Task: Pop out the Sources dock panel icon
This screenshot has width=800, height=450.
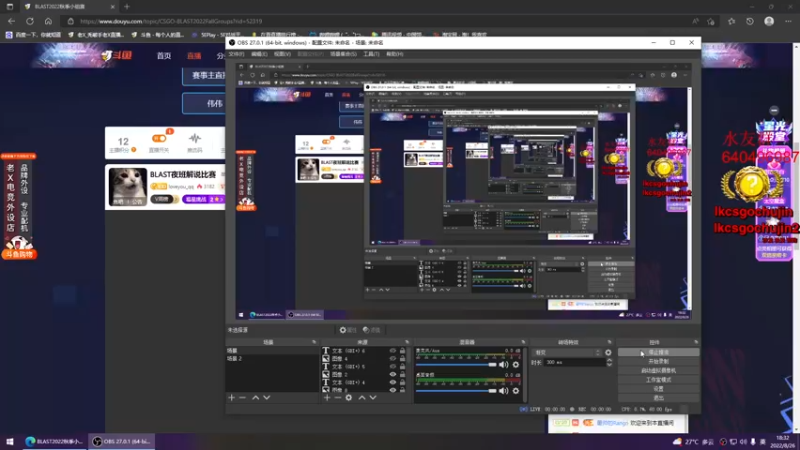Action: click(407, 342)
